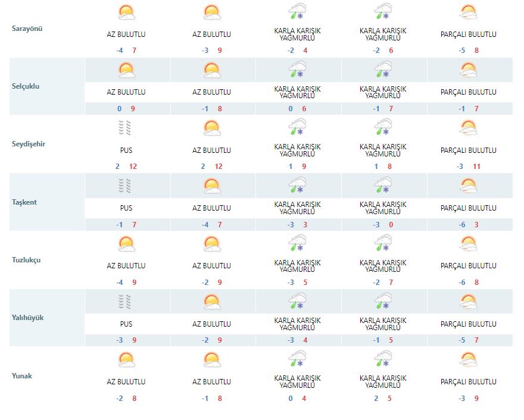Click Seydişehir's fifth-day PARÇALI BULUTLU label
This screenshot has width=524, height=420.
click(469, 151)
